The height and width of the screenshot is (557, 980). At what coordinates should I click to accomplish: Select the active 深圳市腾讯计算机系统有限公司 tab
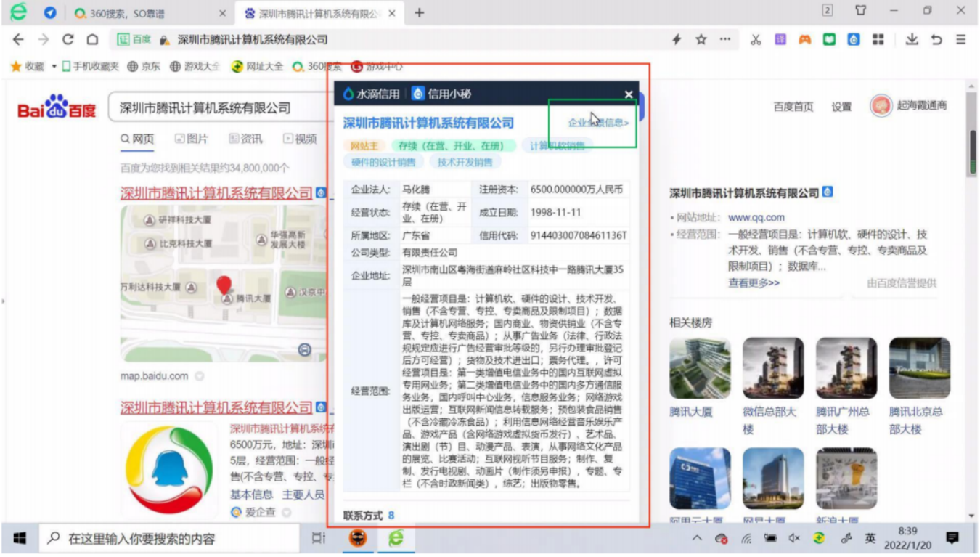pyautogui.click(x=320, y=14)
